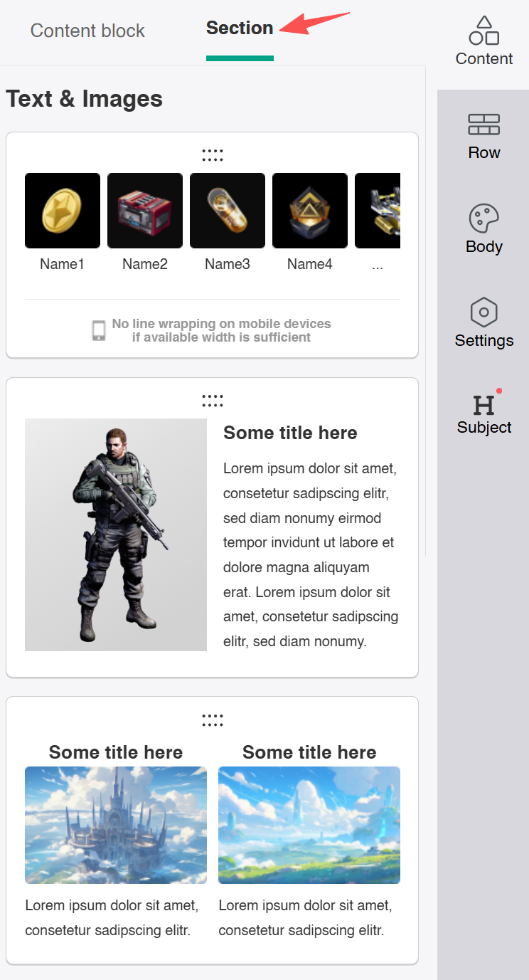Select the gold star coin thumbnail Name1

63,211
